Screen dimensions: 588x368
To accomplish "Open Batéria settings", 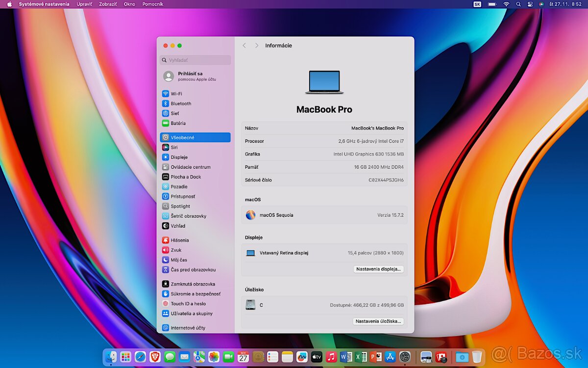I will 177,123.
